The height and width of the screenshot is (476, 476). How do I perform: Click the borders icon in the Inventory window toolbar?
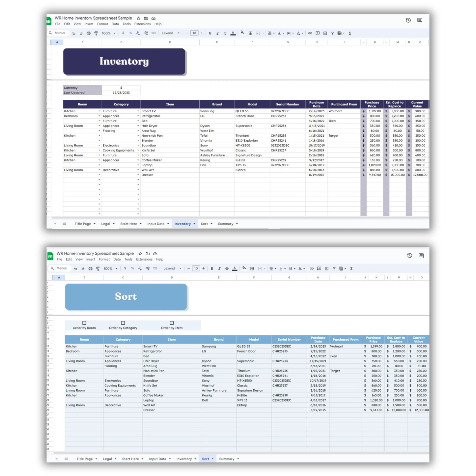point(250,33)
